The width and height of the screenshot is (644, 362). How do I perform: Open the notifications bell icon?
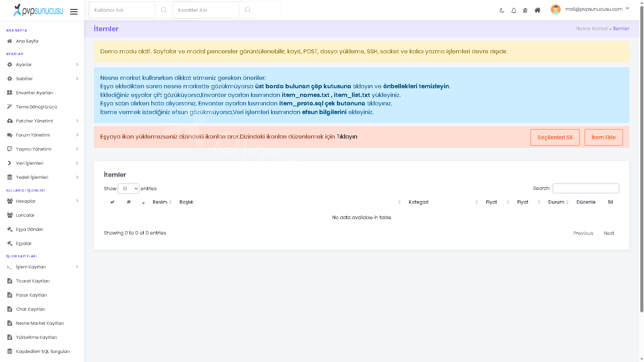(513, 10)
